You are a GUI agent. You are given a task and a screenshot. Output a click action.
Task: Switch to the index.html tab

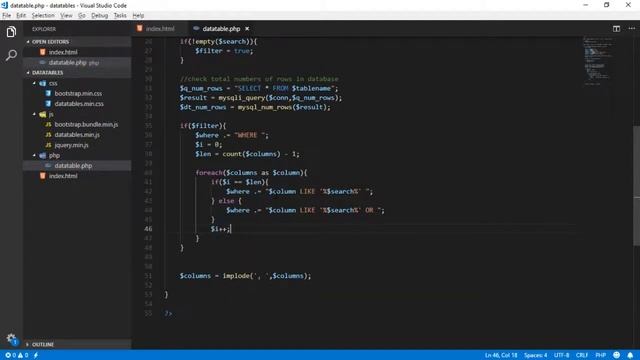(x=160, y=29)
